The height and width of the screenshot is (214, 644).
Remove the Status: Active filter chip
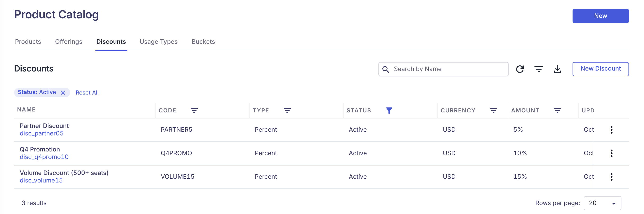[x=63, y=92]
